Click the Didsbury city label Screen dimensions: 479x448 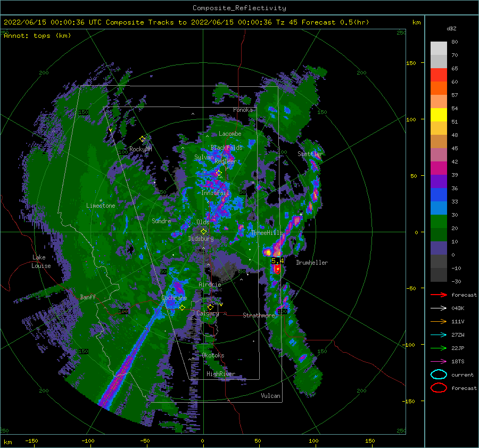[201, 239]
